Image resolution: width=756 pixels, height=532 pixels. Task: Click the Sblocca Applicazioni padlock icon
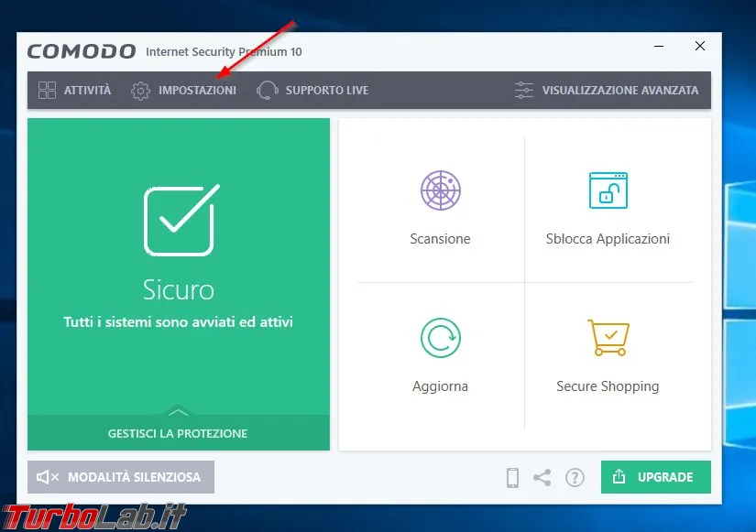tap(608, 190)
